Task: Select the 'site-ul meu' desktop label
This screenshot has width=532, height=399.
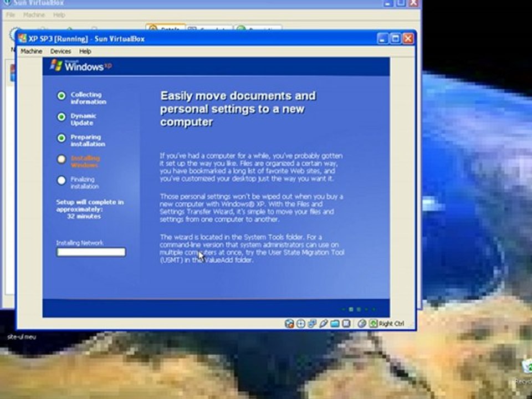Action: (x=22, y=337)
